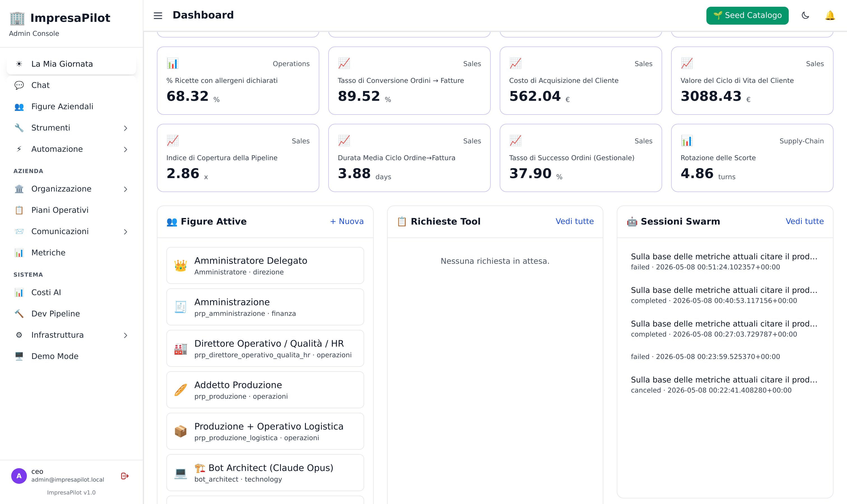
Task: Open Piani Operativi in sidebar
Action: point(71,210)
